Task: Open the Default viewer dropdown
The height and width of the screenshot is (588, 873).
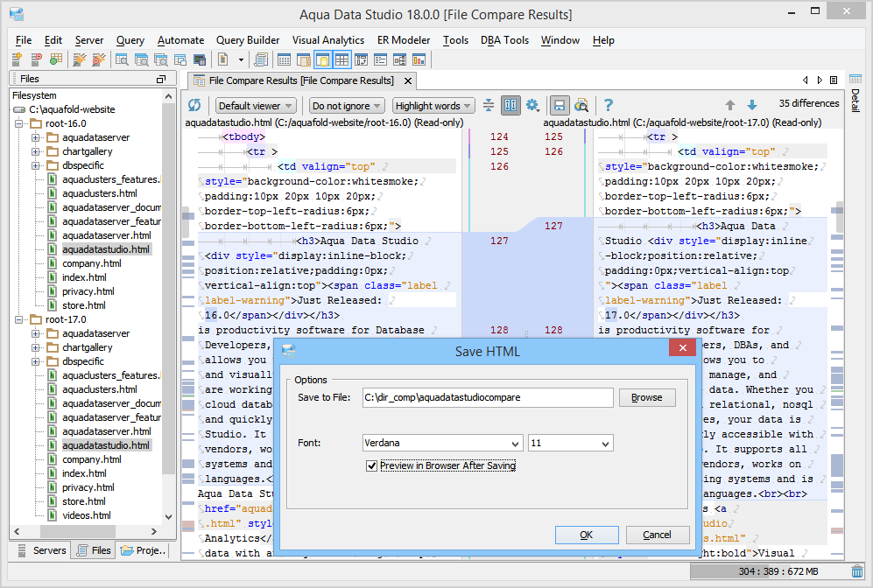Action: tap(256, 106)
